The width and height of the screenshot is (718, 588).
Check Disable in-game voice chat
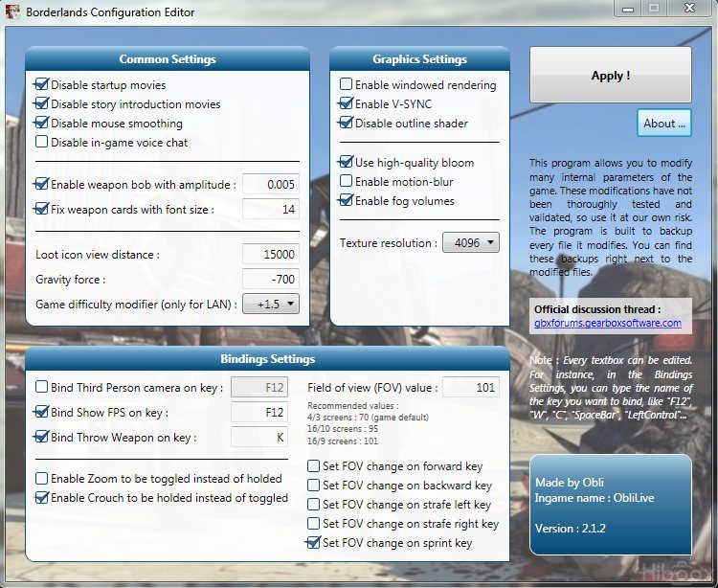tap(42, 142)
